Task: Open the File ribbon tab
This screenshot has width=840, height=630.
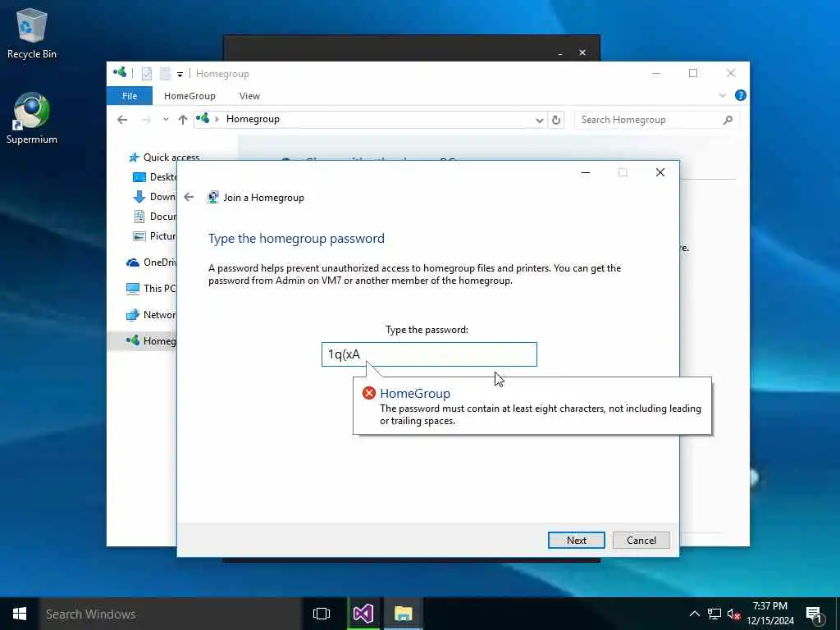Action: tap(129, 96)
